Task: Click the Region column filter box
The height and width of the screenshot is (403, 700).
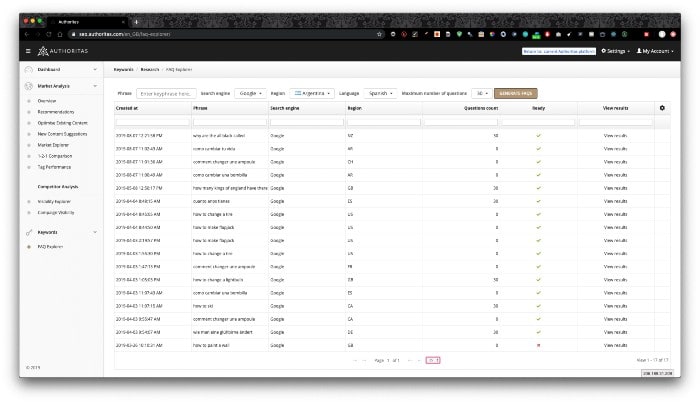Action: coord(384,122)
